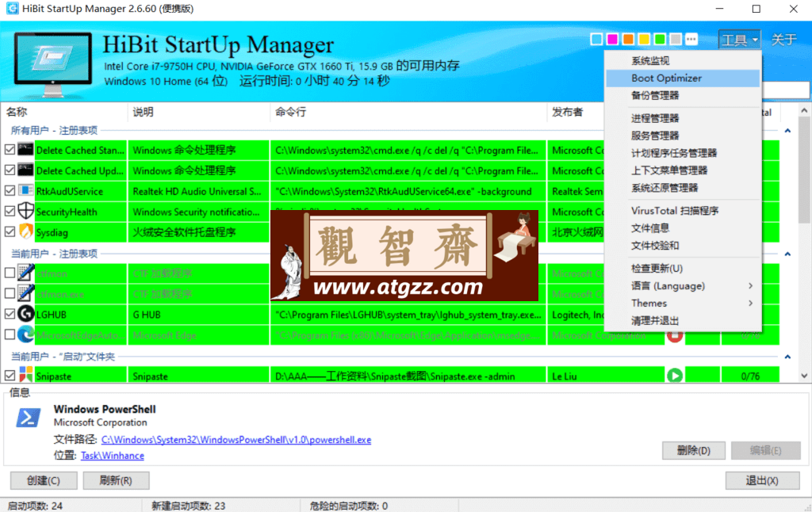Viewport: 812px width, 512px height.
Task: Uncheck the LGHUB startup checkbox
Action: [x=10, y=314]
